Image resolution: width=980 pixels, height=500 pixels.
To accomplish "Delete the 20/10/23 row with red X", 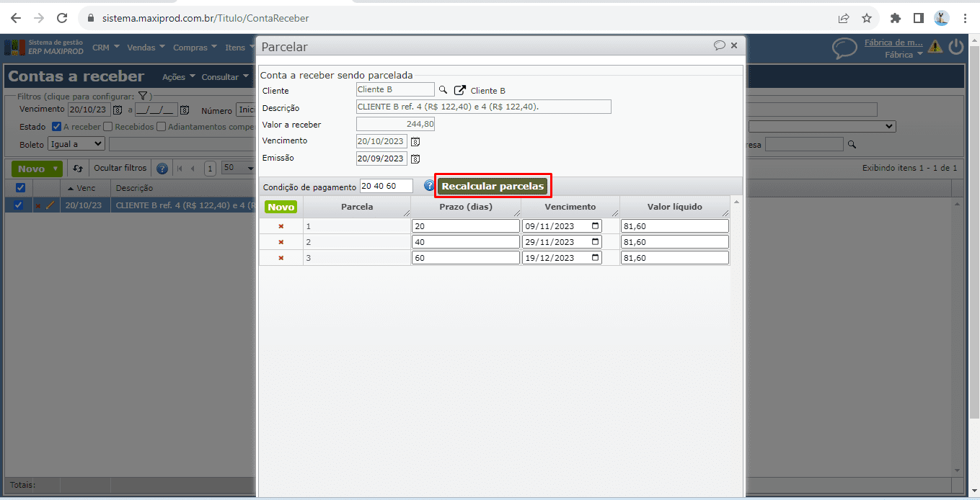I will [x=37, y=205].
